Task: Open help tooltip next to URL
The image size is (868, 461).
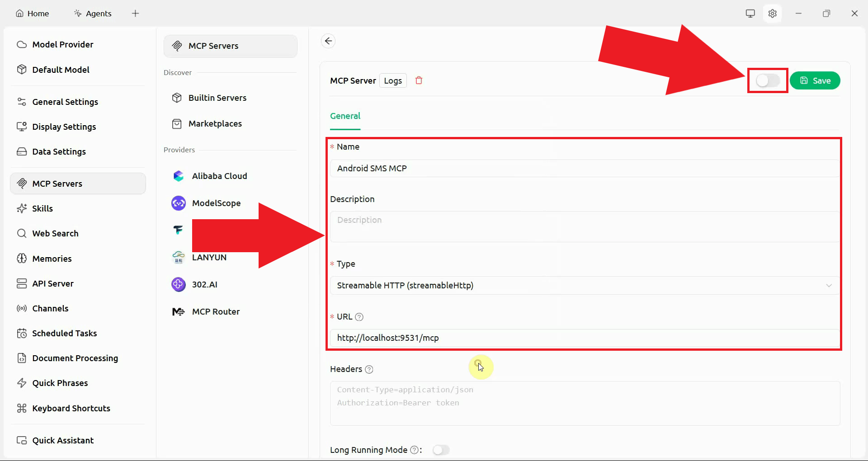Action: pyautogui.click(x=359, y=317)
